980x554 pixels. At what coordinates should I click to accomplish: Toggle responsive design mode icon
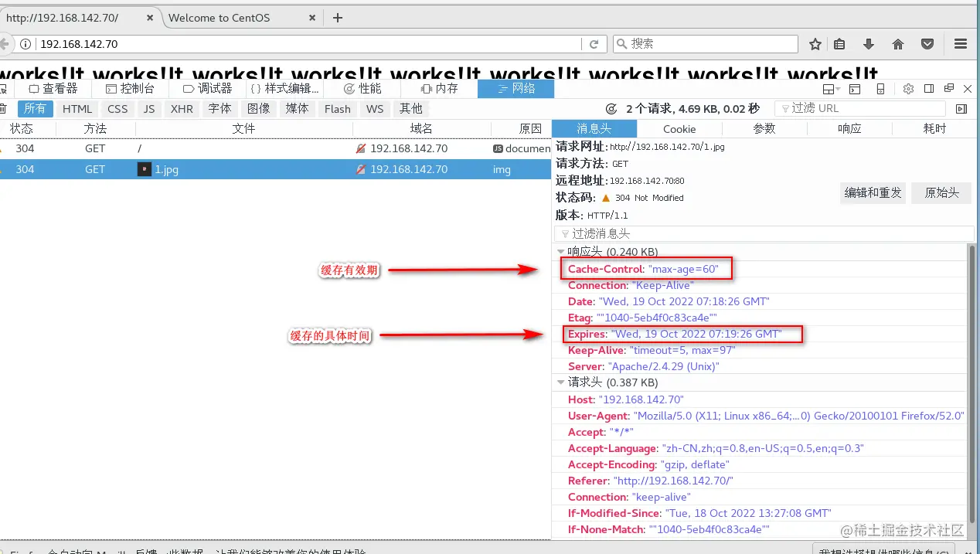point(880,90)
